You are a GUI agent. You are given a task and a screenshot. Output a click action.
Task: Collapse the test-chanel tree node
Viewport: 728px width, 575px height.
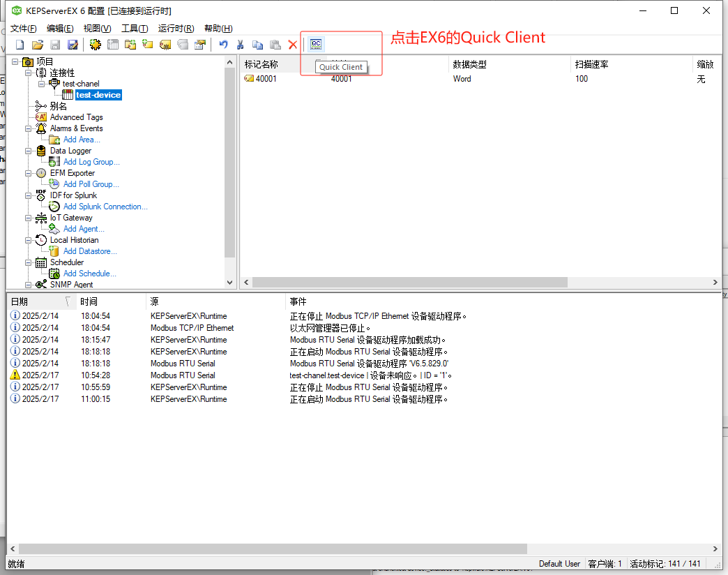[41, 84]
